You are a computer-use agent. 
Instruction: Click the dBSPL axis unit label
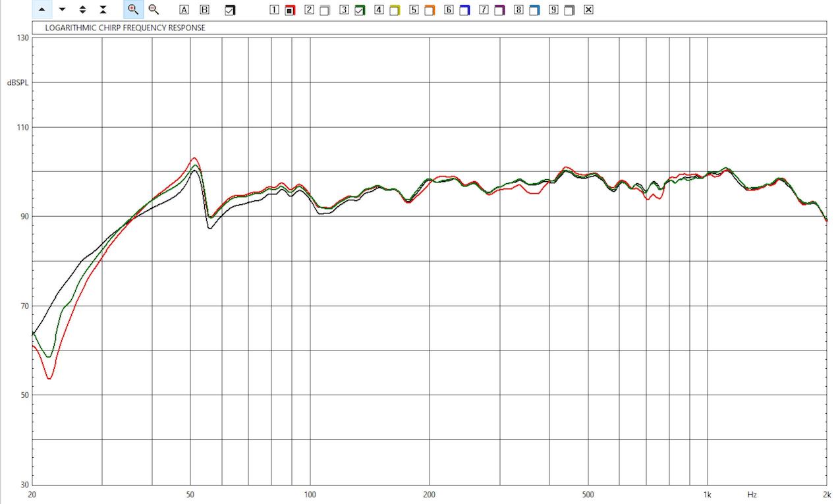(18, 83)
